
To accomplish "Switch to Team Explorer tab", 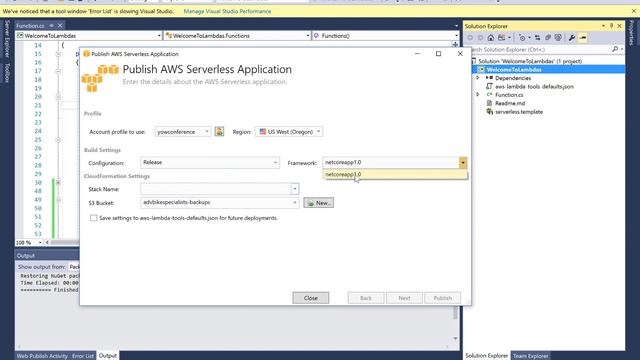I will pos(530,356).
